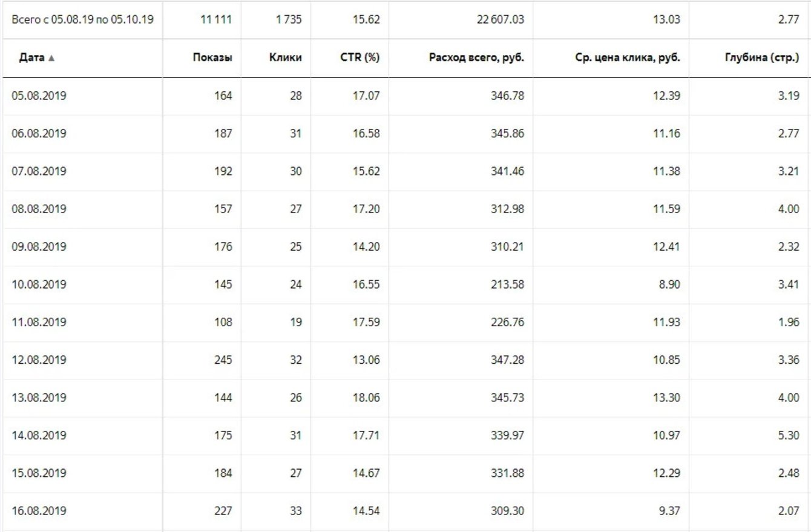Click impressions value 245 for 12.08.2019
The width and height of the screenshot is (811, 532).
223,360
